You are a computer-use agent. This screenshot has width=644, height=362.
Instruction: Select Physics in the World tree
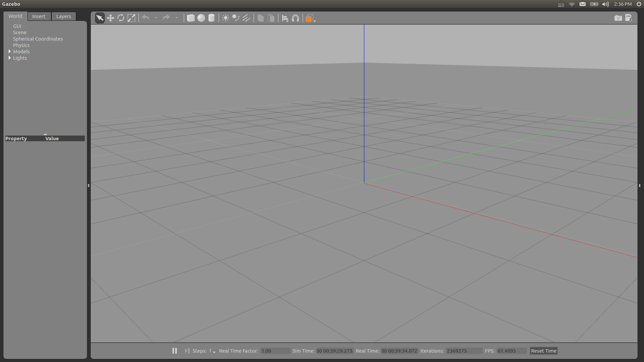(x=21, y=45)
